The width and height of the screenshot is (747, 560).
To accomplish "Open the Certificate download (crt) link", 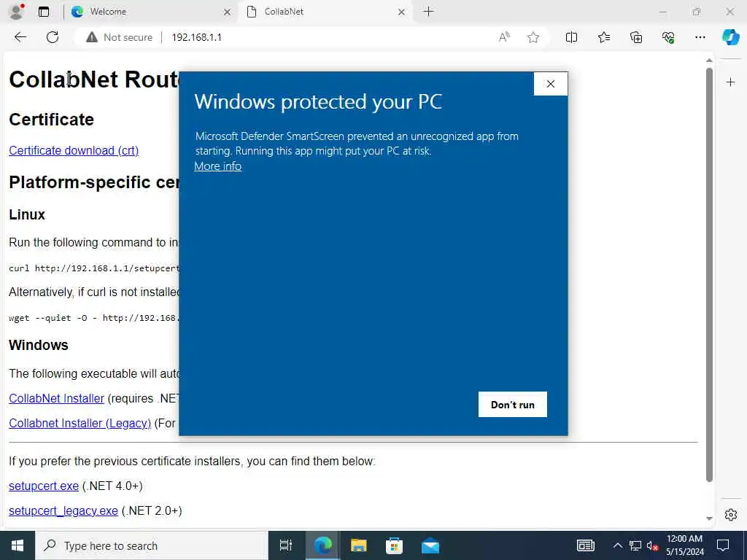I will pyautogui.click(x=74, y=150).
